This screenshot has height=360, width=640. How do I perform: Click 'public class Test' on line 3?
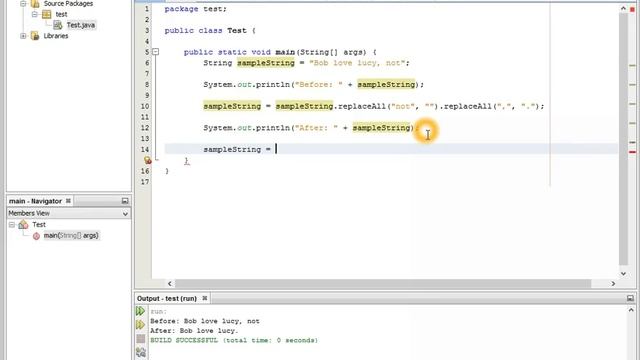coord(205,31)
